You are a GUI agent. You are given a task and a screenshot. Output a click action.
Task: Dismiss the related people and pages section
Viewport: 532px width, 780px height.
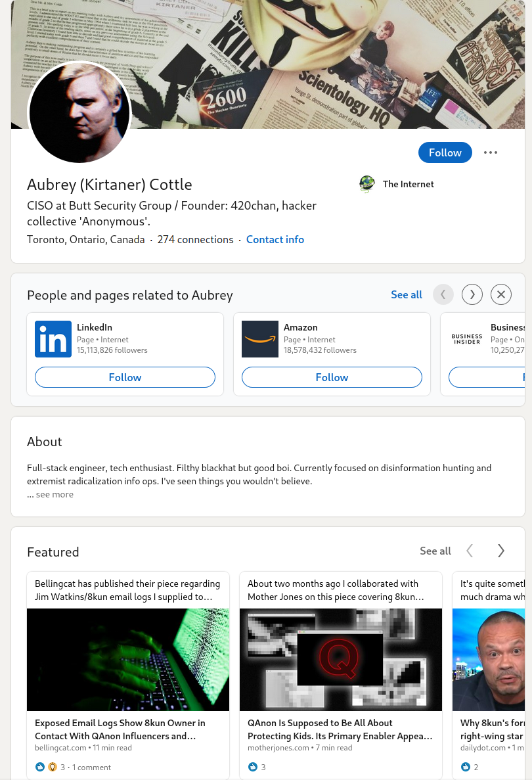(500, 294)
